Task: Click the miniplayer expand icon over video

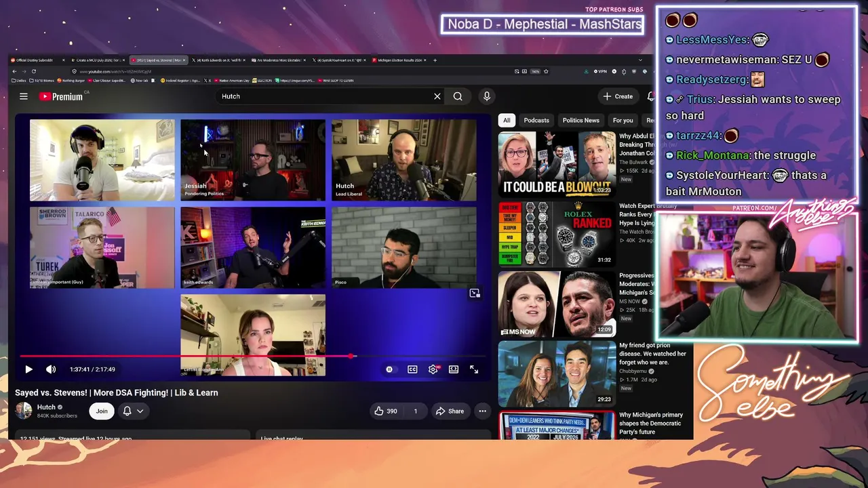Action: pyautogui.click(x=475, y=293)
